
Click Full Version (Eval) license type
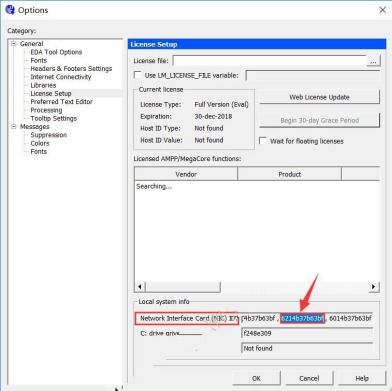(221, 104)
